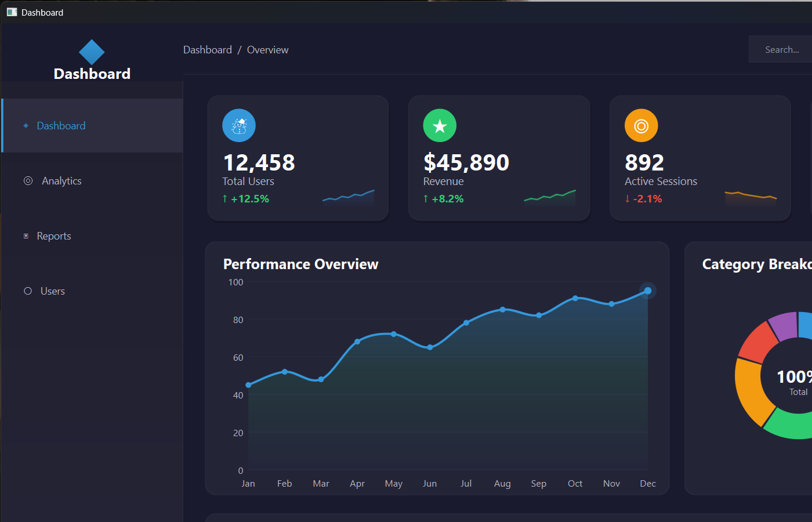The height and width of the screenshot is (522, 812).
Task: Click the Overview breadcrumb link
Action: [x=267, y=49]
